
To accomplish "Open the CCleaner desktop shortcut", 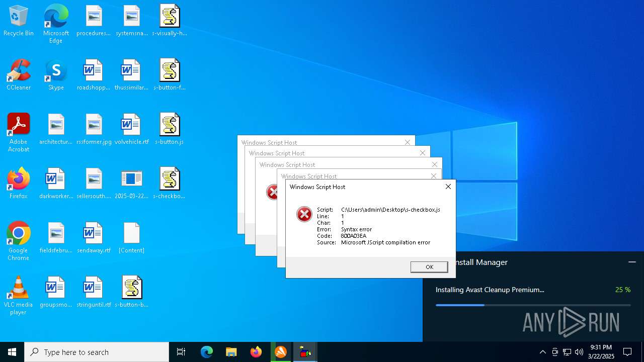I will [x=19, y=75].
